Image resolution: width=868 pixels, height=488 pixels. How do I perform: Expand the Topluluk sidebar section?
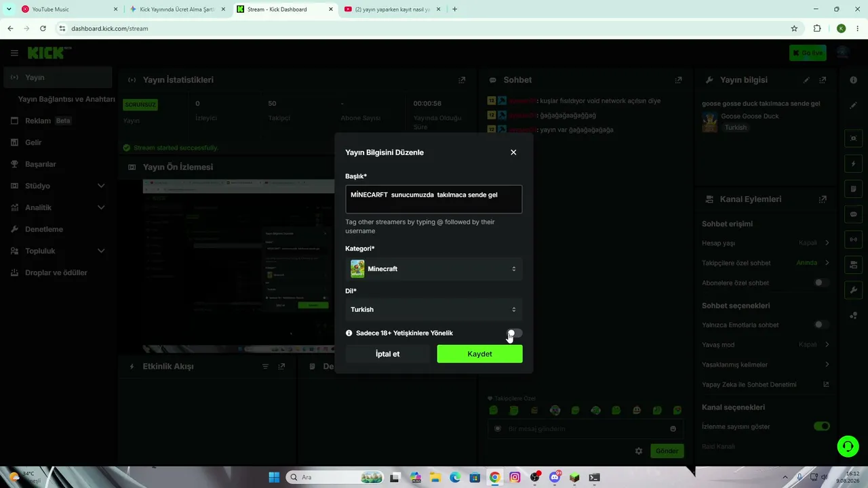(58, 251)
